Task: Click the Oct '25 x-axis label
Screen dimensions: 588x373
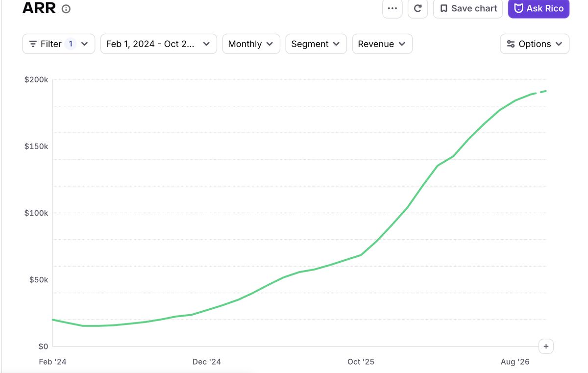Action: tap(361, 362)
